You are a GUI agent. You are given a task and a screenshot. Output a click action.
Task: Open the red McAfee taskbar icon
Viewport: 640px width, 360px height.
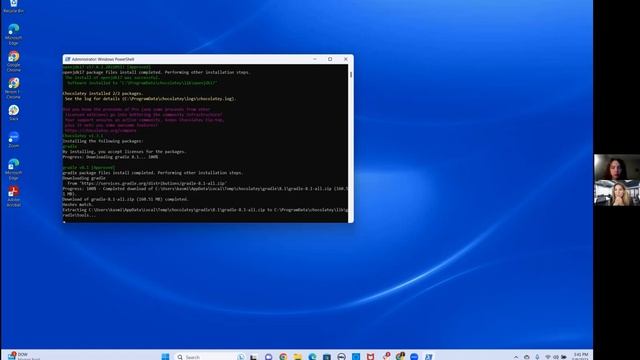point(370,357)
